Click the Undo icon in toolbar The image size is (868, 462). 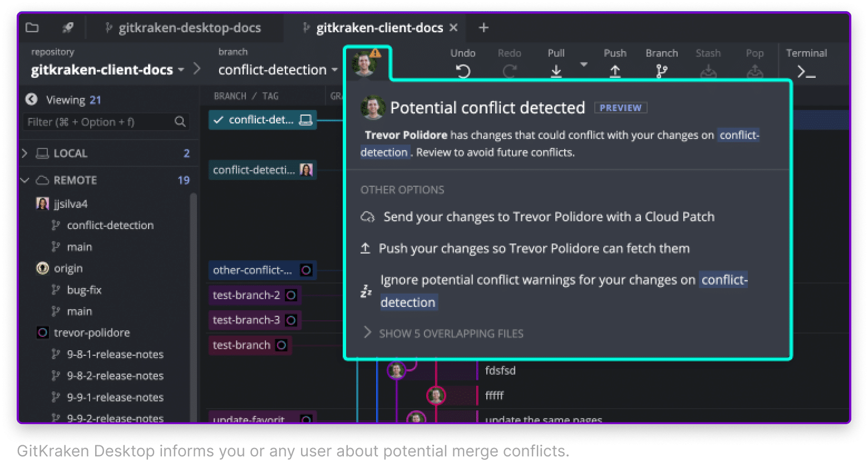click(463, 71)
